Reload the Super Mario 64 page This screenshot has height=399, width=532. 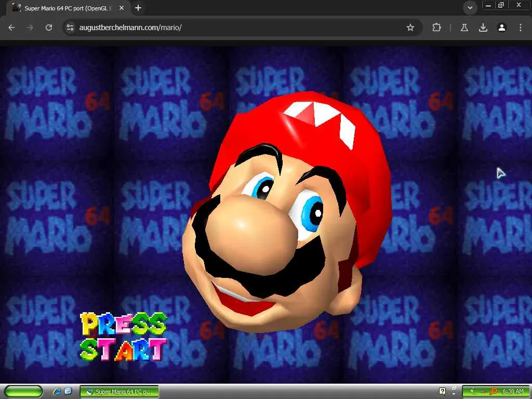coord(49,28)
